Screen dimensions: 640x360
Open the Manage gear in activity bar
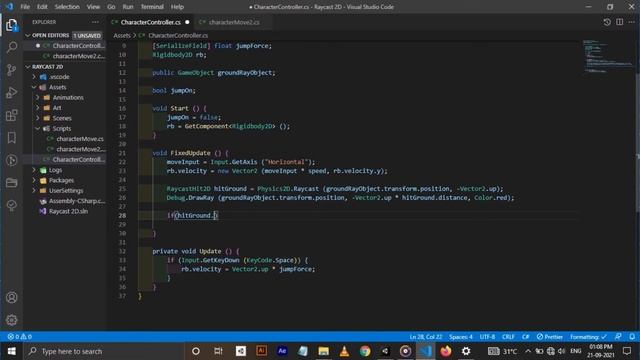[11, 320]
